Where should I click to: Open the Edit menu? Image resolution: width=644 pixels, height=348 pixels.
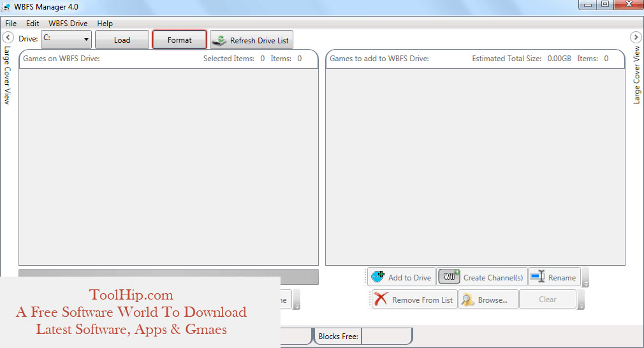point(33,24)
